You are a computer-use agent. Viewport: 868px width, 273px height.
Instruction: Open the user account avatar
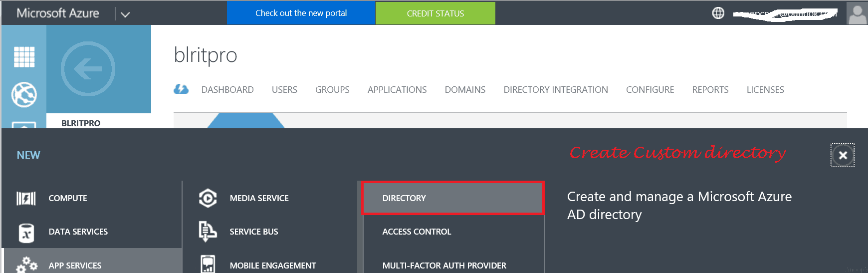pyautogui.click(x=857, y=13)
